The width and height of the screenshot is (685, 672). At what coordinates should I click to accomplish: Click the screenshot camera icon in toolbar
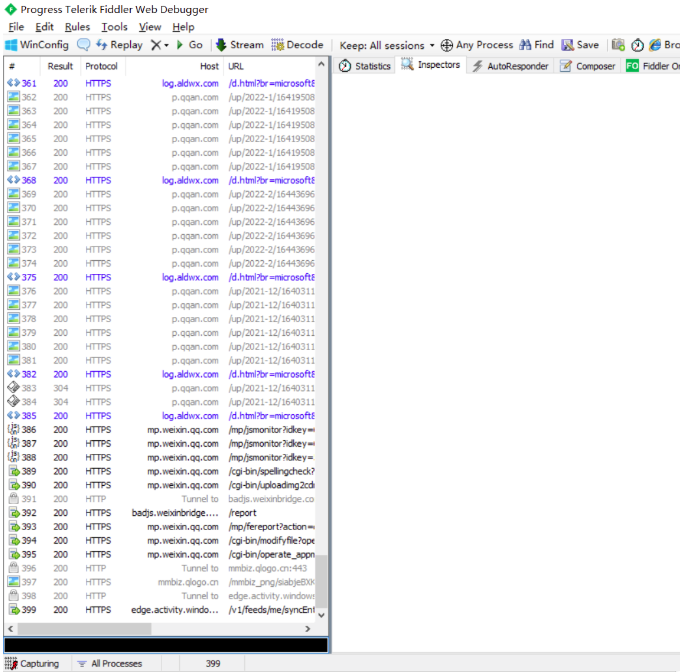click(618, 45)
